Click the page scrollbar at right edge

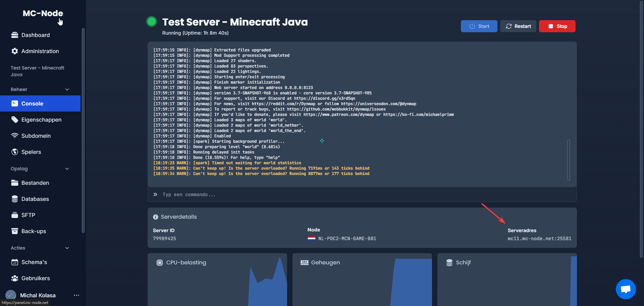click(641, 129)
